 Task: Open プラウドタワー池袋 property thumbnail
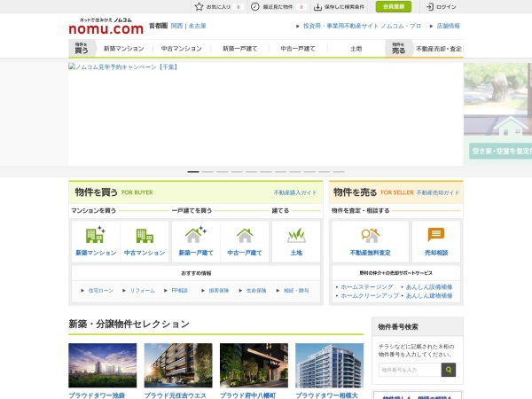coord(103,365)
